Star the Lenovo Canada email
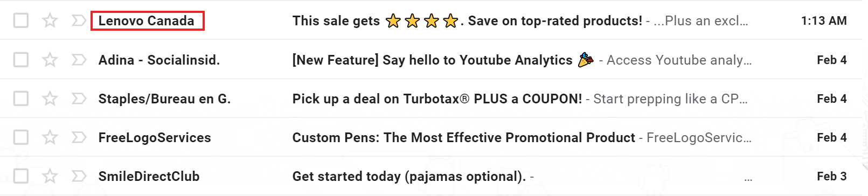The image size is (868, 196). [50, 20]
